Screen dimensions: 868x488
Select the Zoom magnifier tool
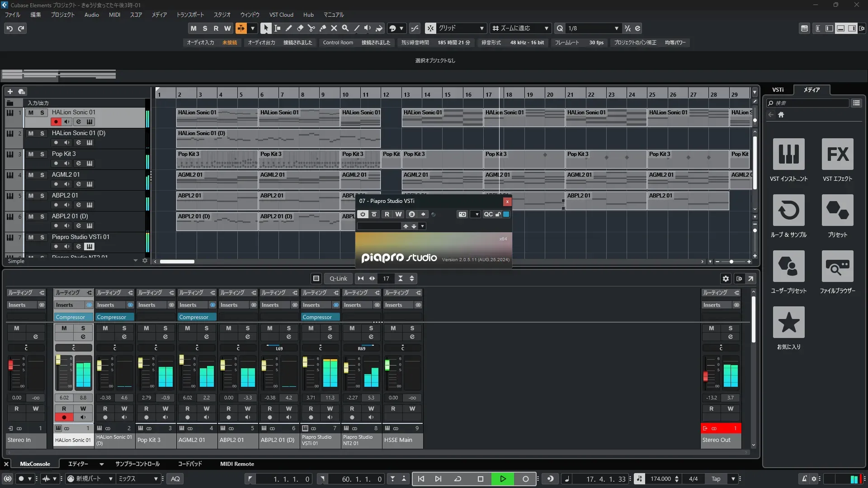345,28
